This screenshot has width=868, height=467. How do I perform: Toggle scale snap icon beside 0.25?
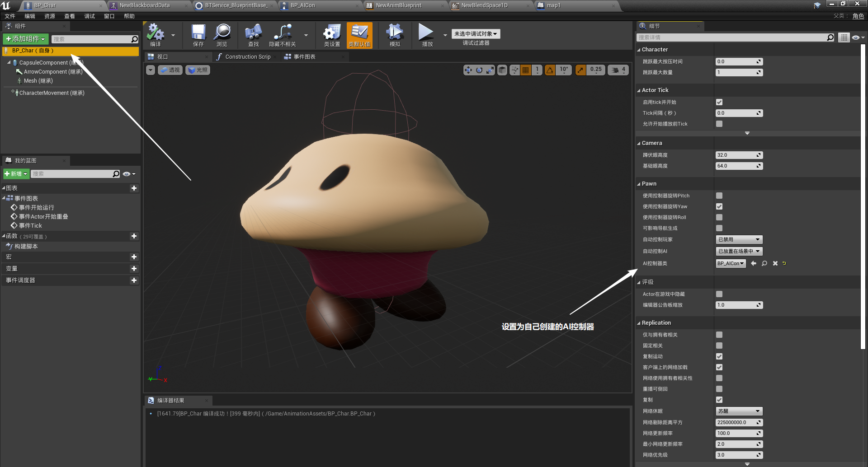pos(580,70)
